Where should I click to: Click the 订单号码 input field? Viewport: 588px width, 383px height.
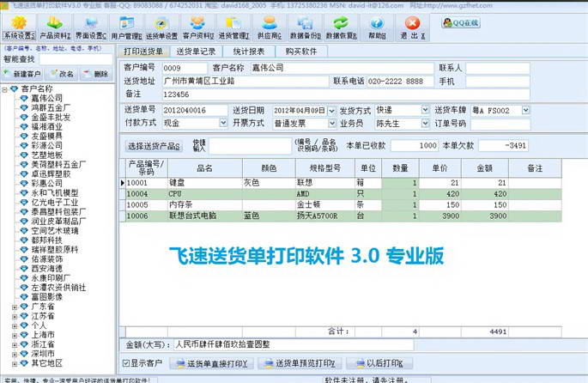point(500,125)
